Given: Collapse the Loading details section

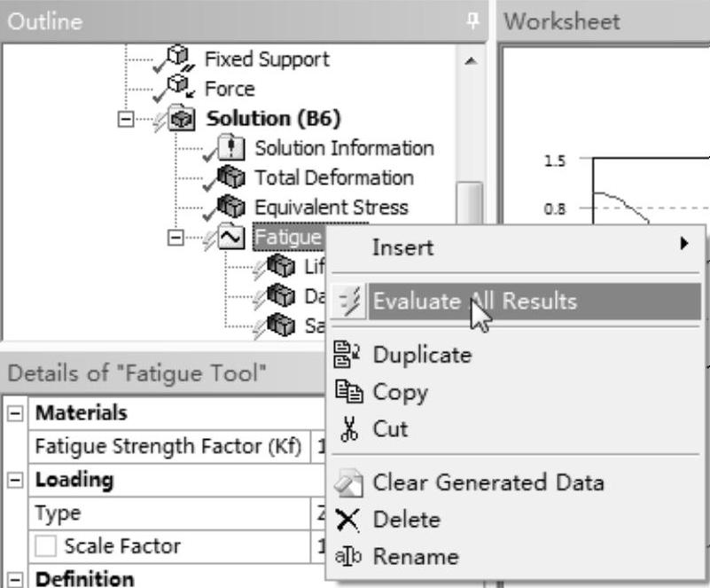Looking at the screenshot, I should pos(12,480).
